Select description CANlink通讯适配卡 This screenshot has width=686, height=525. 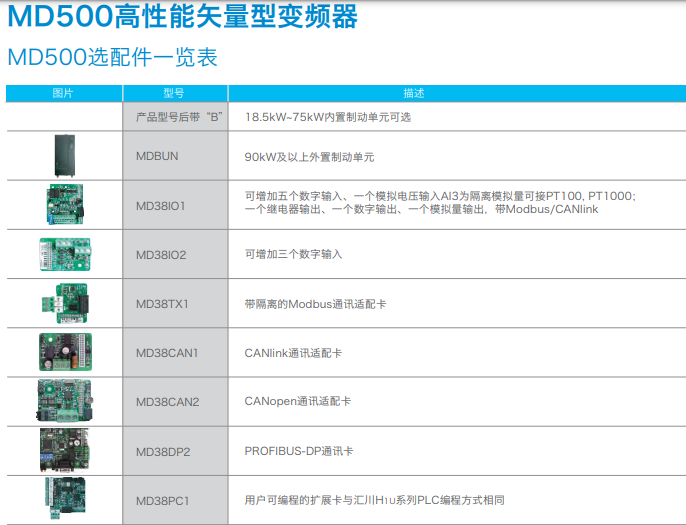click(293, 353)
